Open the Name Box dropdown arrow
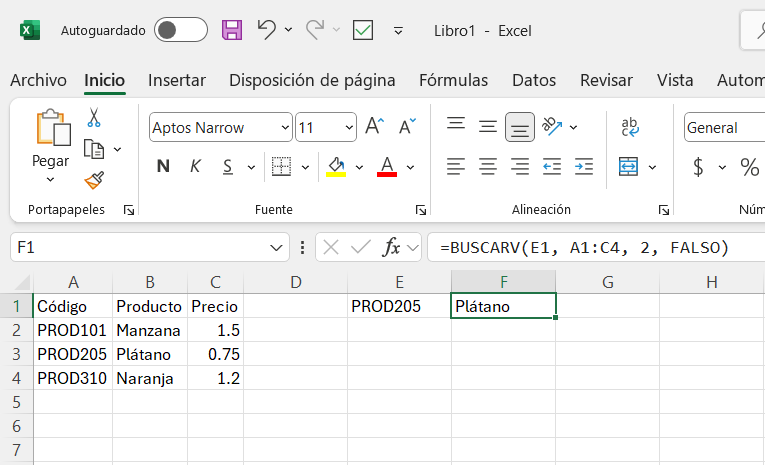The height and width of the screenshot is (465, 765). point(276,247)
